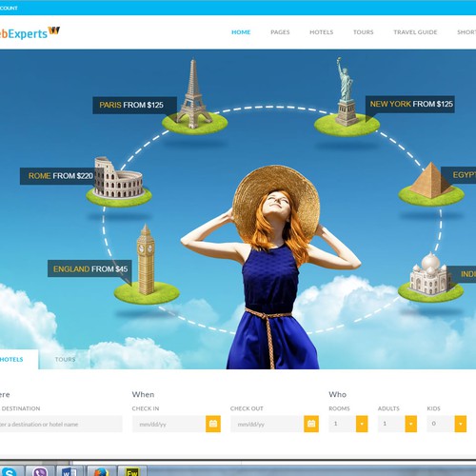Click the Rooms value field
Image resolution: width=476 pixels, height=476 pixels.
coord(343,424)
